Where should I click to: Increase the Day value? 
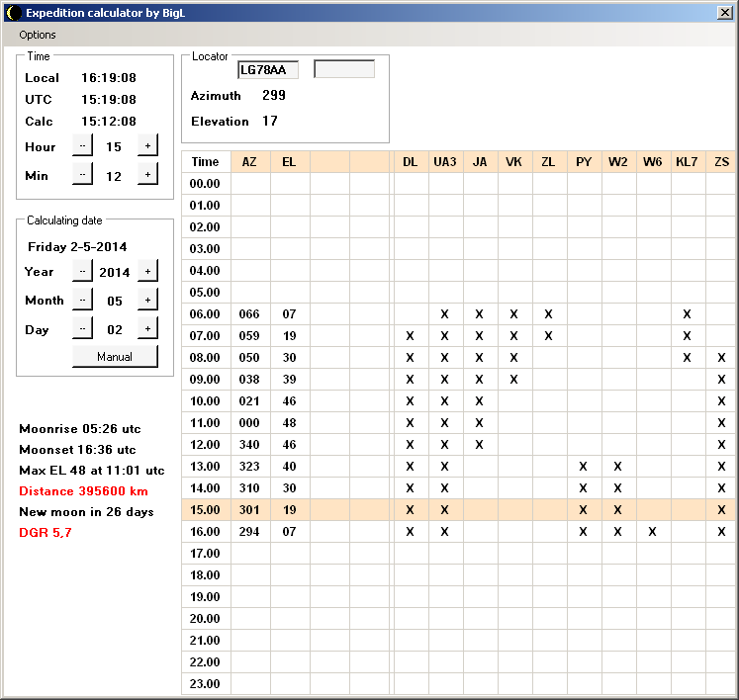146,329
